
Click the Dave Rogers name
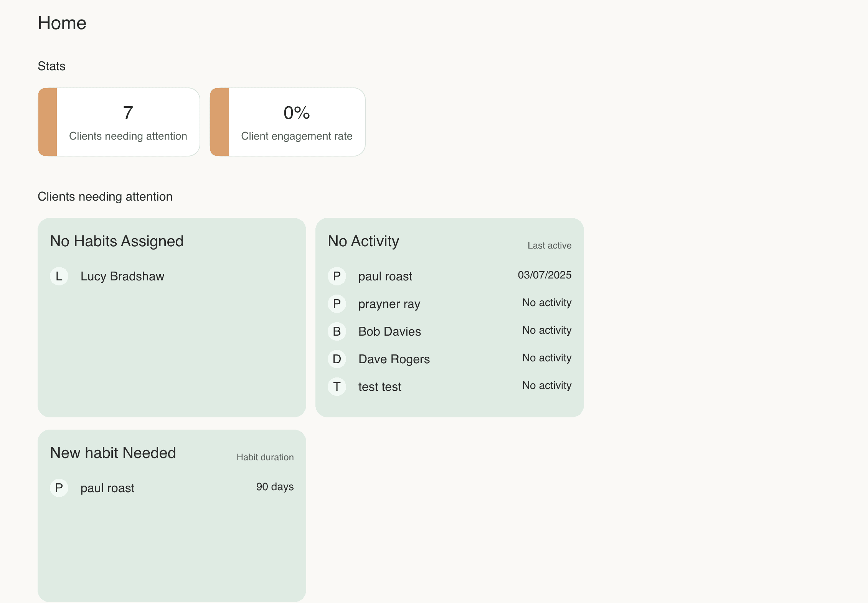394,359
